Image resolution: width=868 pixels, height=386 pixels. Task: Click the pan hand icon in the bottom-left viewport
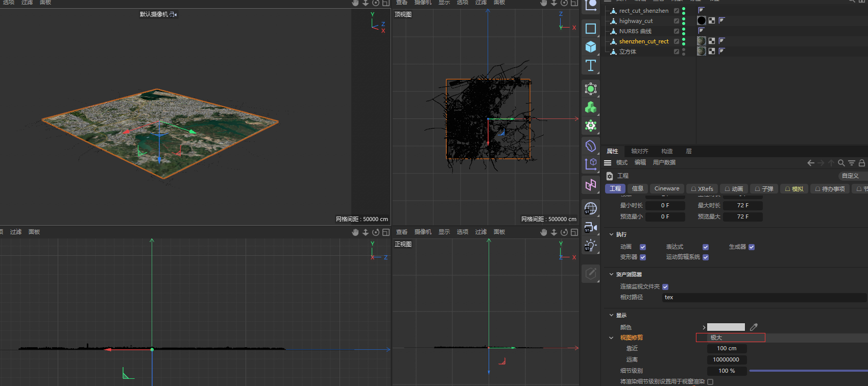pyautogui.click(x=355, y=232)
